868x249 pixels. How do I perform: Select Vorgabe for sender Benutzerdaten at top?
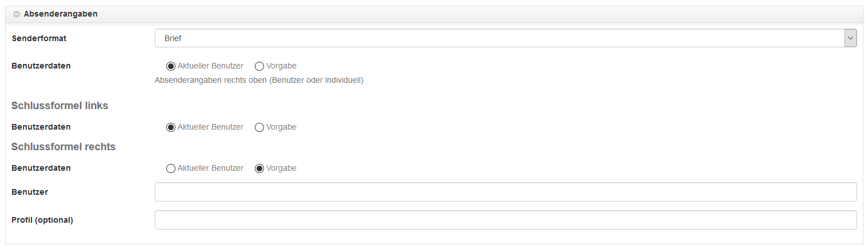point(259,66)
